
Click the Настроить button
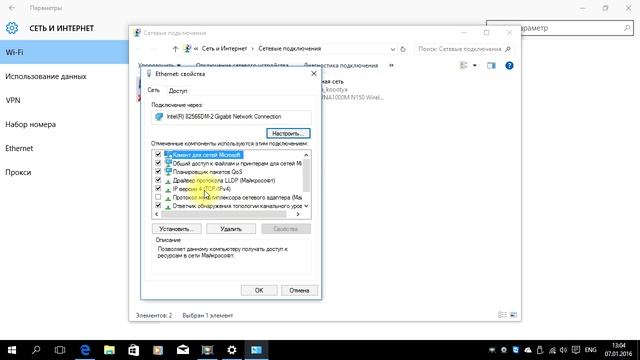[288, 133]
